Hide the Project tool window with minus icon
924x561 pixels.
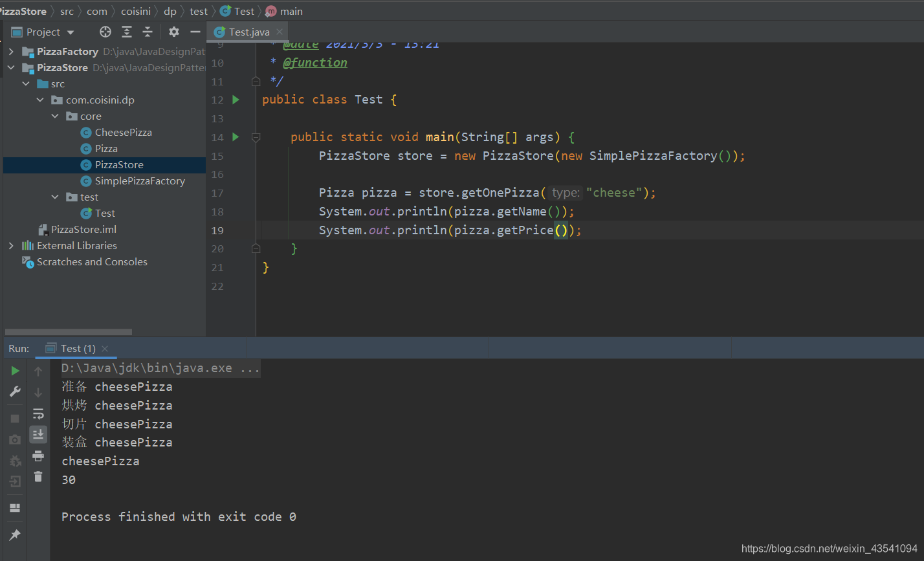pos(195,32)
